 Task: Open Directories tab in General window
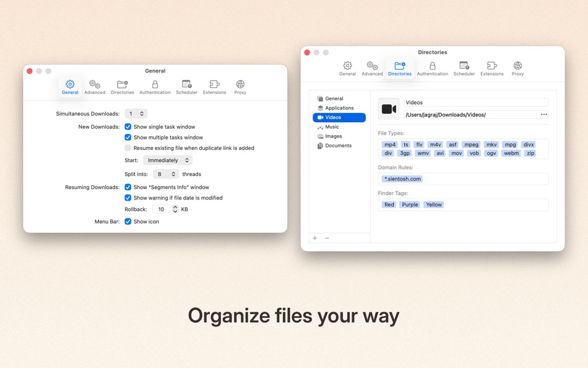pyautogui.click(x=123, y=87)
